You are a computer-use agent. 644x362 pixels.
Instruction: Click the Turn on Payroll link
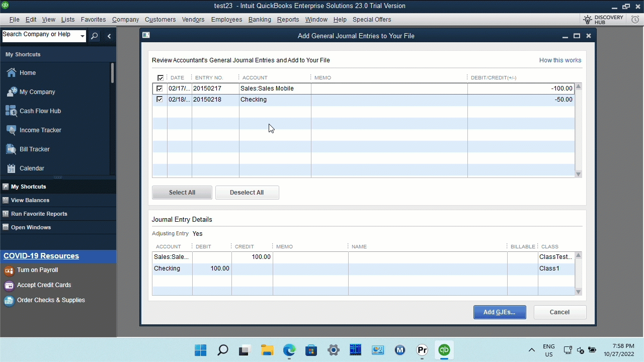[38, 270]
